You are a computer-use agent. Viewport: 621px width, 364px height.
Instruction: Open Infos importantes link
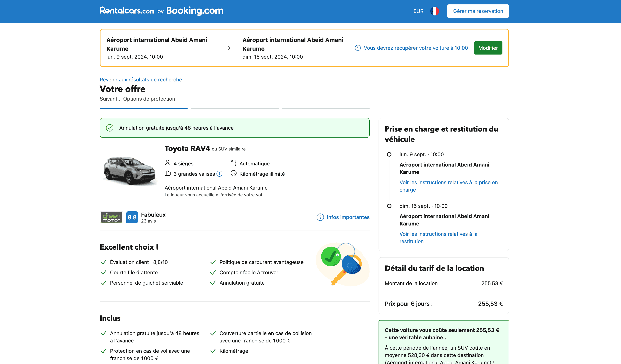coord(348,217)
